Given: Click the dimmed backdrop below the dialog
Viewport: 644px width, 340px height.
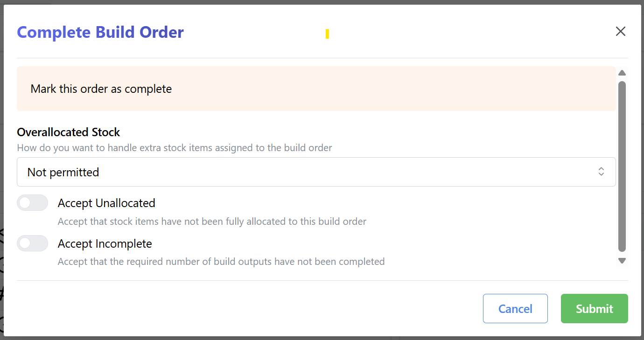Looking at the screenshot, I should pos(322,338).
